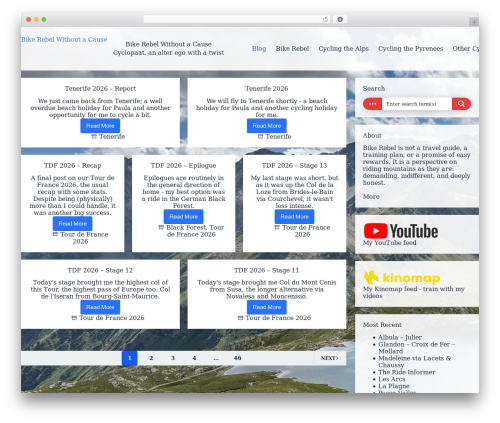The image size is (500, 423).
Task: Read More on Tenerife 2026 – Report
Action: (x=100, y=126)
